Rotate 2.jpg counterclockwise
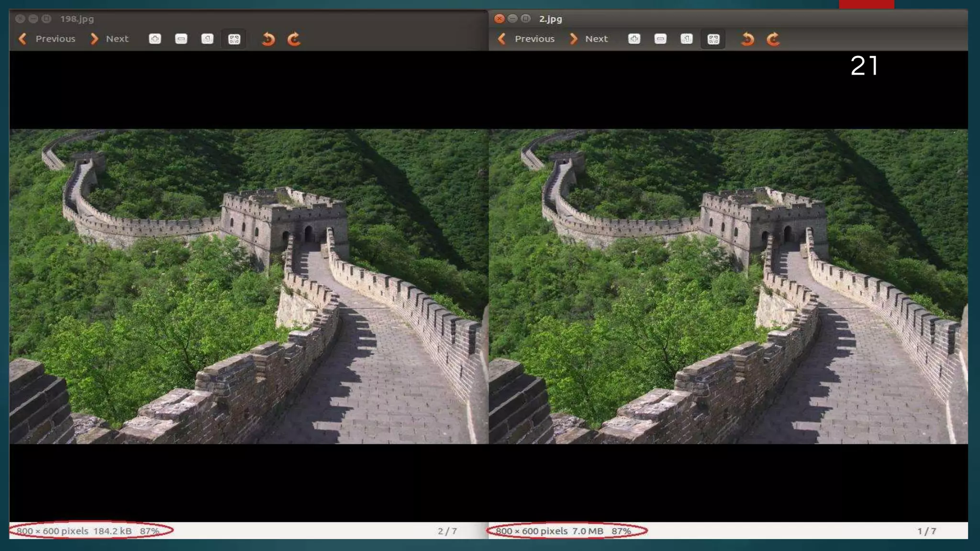The width and height of the screenshot is (980, 551). 747,39
